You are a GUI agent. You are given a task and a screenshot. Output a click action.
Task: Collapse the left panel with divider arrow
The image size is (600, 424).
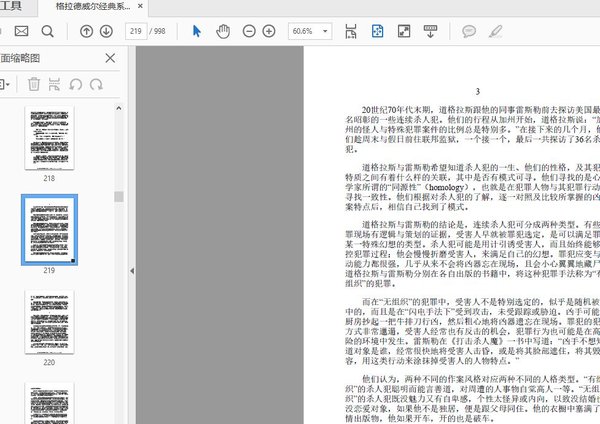[131, 271]
